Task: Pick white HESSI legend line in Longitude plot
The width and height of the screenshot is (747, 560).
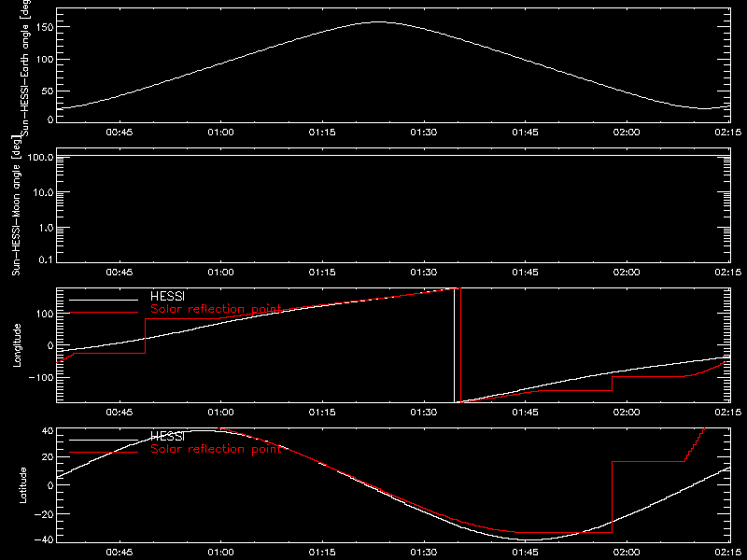Action: pos(104,300)
